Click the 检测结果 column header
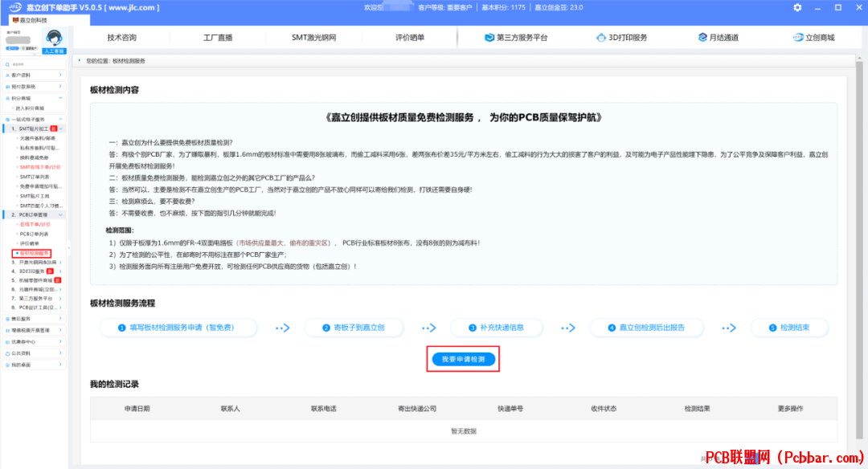This screenshot has width=868, height=469. (x=697, y=409)
